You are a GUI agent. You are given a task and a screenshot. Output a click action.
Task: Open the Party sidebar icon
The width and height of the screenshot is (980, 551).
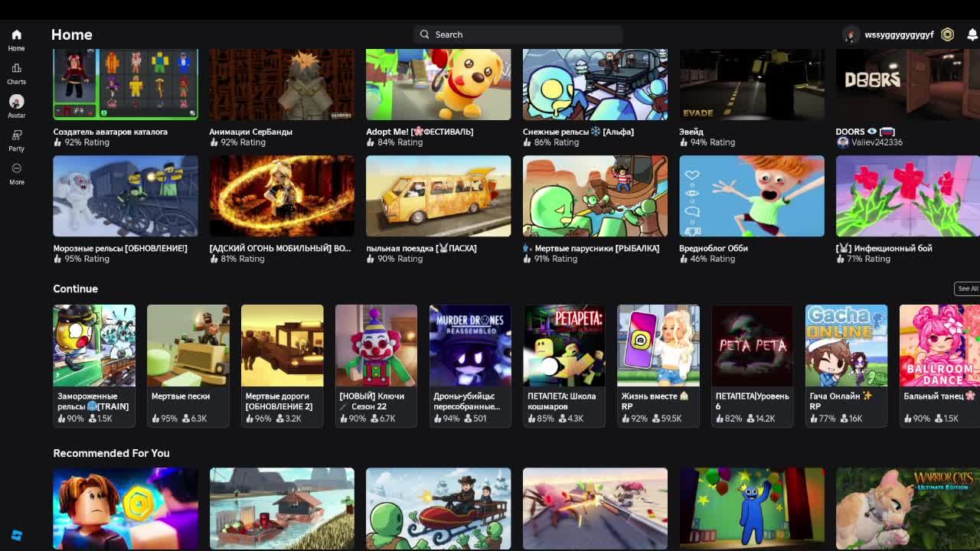click(x=16, y=140)
